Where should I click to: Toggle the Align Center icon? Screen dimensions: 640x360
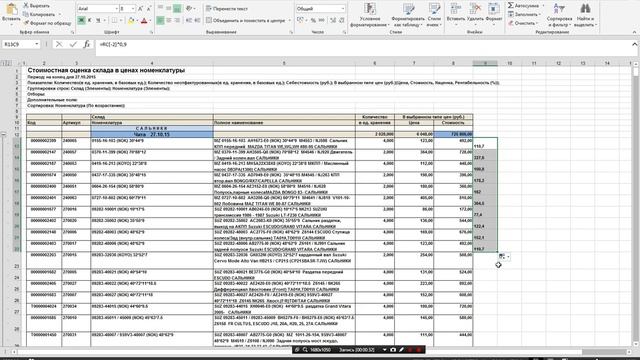click(x=169, y=20)
